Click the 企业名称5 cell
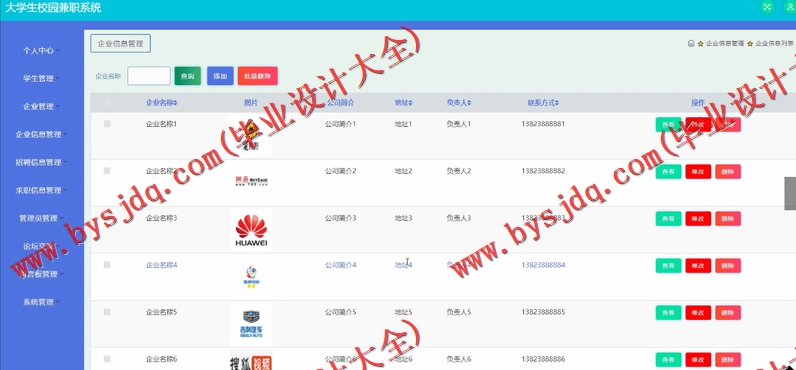The image size is (796, 370). [161, 312]
